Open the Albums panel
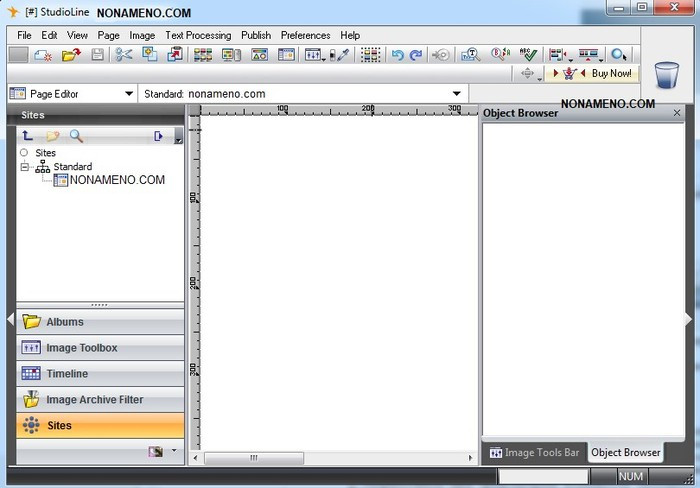This screenshot has width=700, height=488. point(100,322)
